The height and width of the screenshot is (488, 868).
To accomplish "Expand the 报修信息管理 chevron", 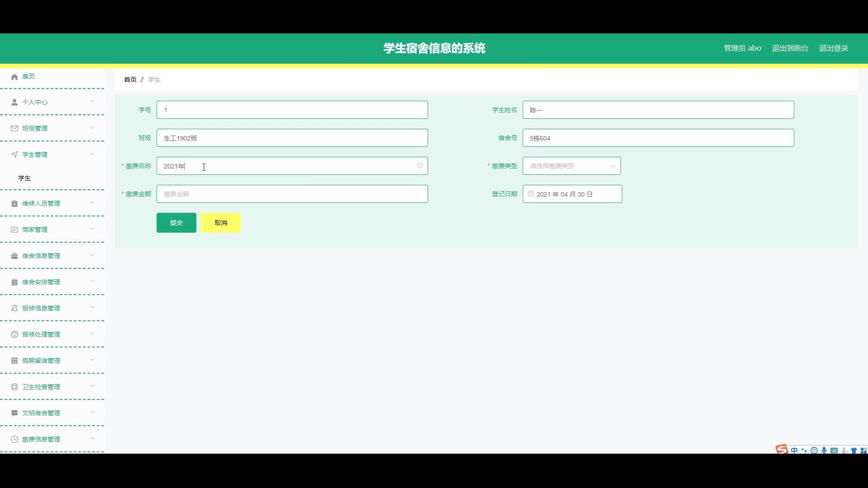I will [x=92, y=308].
